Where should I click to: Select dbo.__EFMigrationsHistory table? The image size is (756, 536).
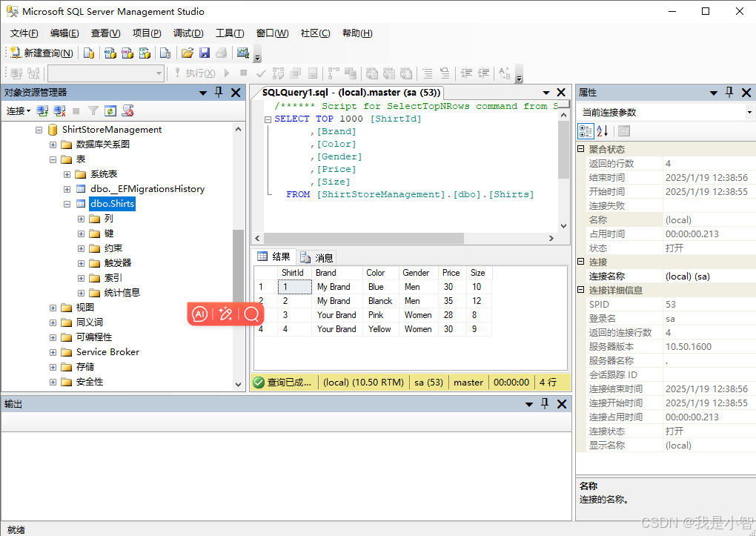(x=147, y=189)
